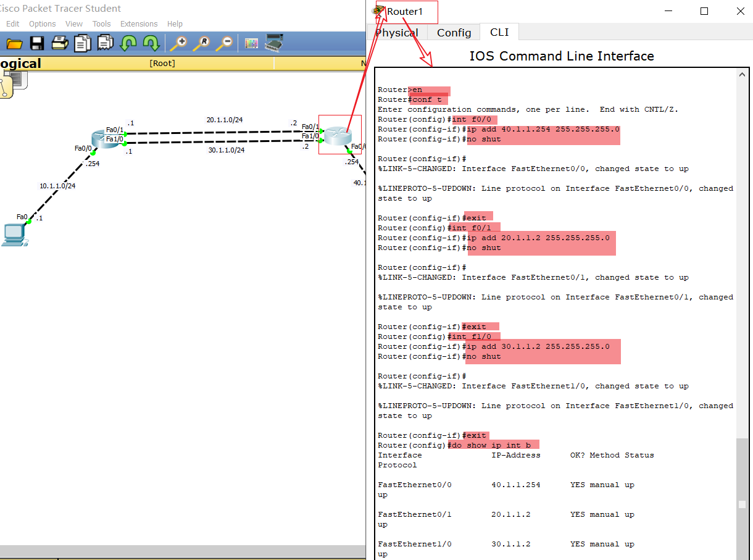This screenshot has width=753, height=560.
Task: Redo the action with green right arrow
Action: 151,43
